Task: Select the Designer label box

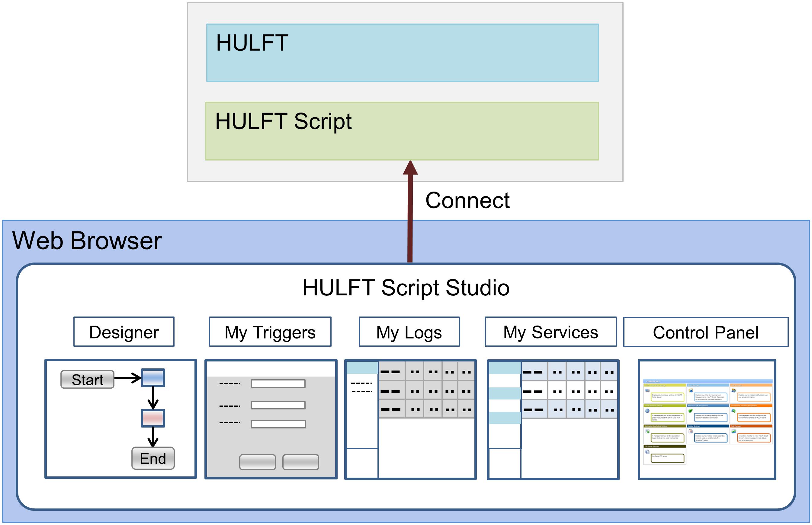Action: tap(124, 332)
